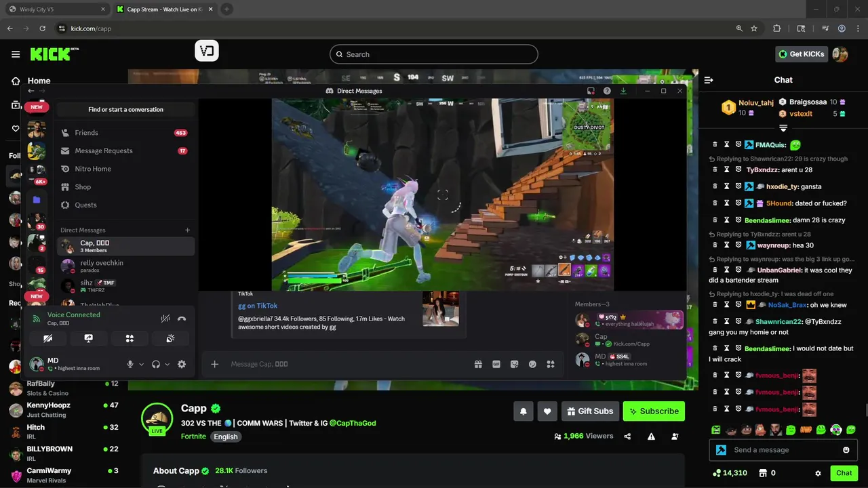The width and height of the screenshot is (868, 488).
Task: Open the Kick hamburger menu
Action: [15, 54]
